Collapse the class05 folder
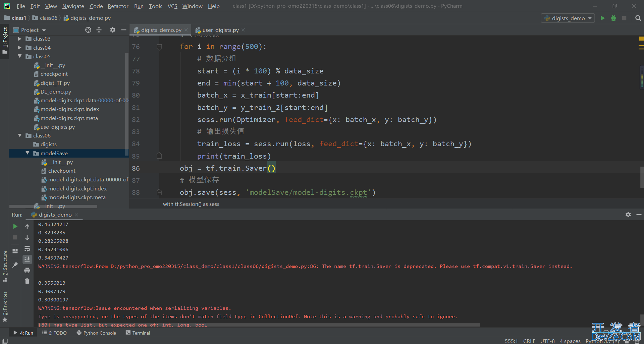The width and height of the screenshot is (644, 344). pyautogui.click(x=20, y=56)
